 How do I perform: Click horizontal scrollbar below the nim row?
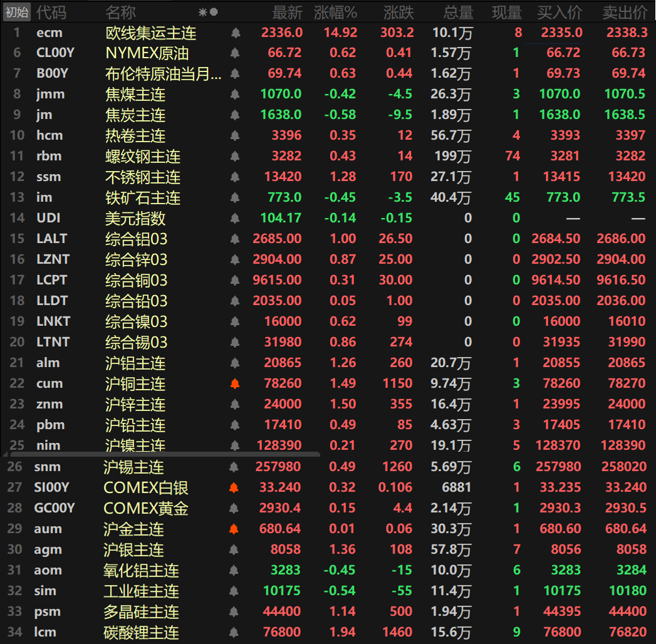pyautogui.click(x=163, y=454)
